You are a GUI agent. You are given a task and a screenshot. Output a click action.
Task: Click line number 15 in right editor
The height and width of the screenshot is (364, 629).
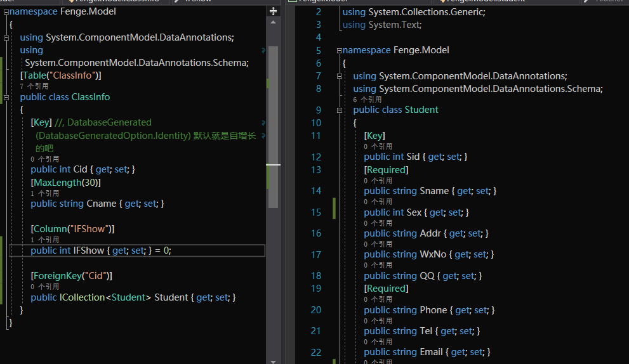click(315, 212)
